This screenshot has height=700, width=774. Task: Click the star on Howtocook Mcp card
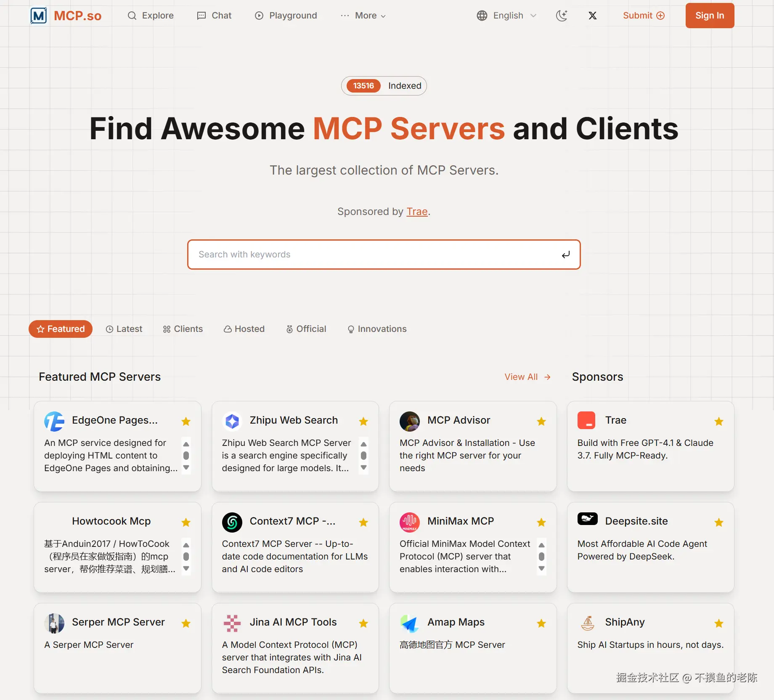click(x=186, y=522)
